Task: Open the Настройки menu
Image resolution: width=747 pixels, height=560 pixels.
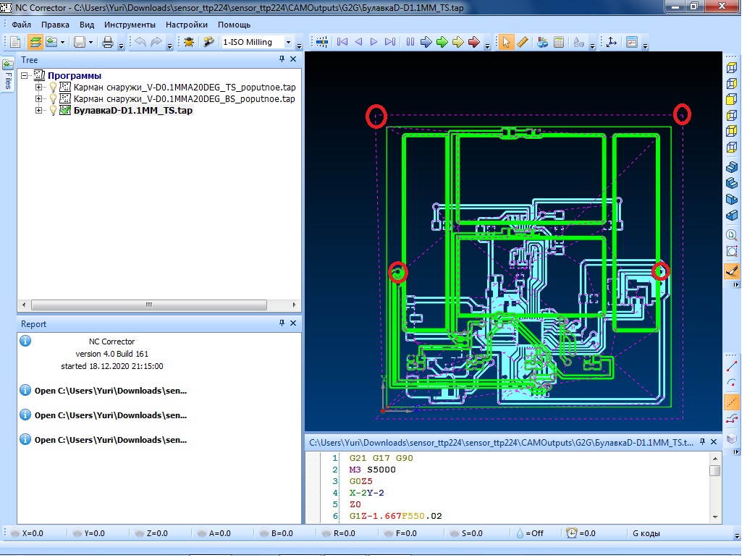Action: pyautogui.click(x=186, y=24)
